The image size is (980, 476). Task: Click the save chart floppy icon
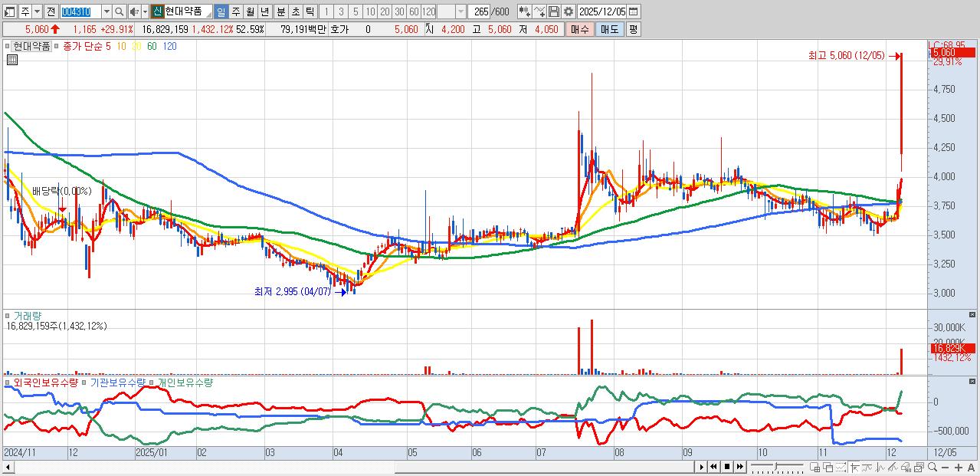click(554, 11)
